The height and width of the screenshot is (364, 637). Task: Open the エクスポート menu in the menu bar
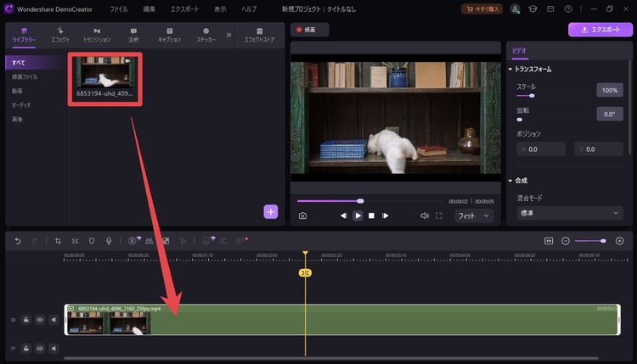pos(184,9)
